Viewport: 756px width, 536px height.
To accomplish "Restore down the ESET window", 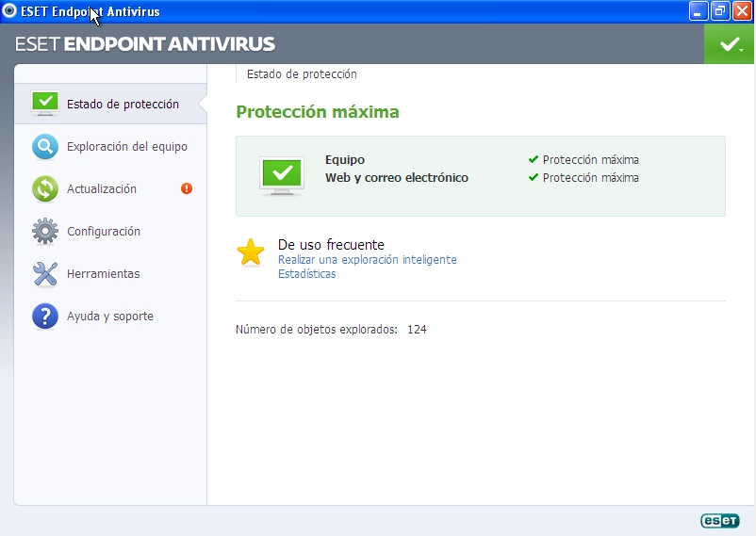I will pos(720,10).
